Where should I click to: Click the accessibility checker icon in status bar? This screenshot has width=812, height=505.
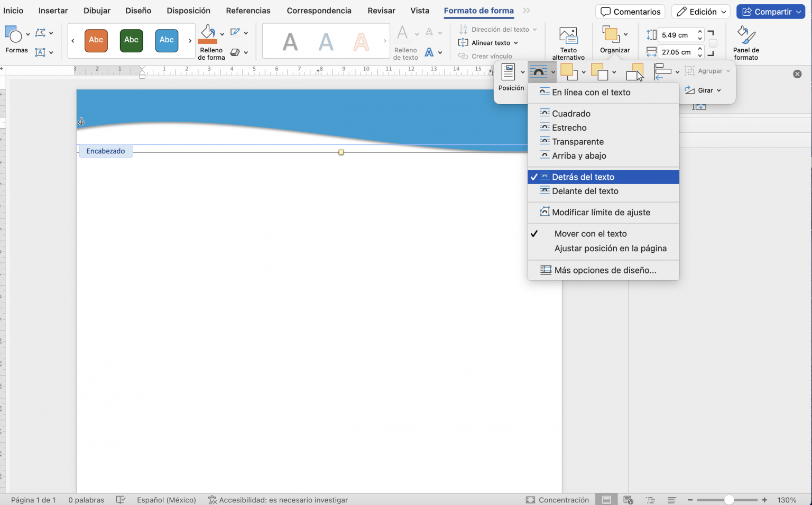click(x=213, y=499)
